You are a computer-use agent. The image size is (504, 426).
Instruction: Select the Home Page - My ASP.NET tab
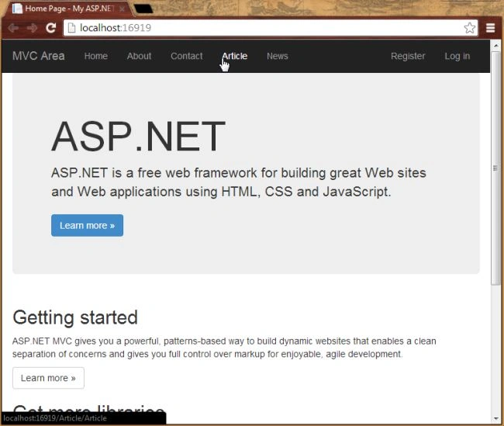point(68,9)
